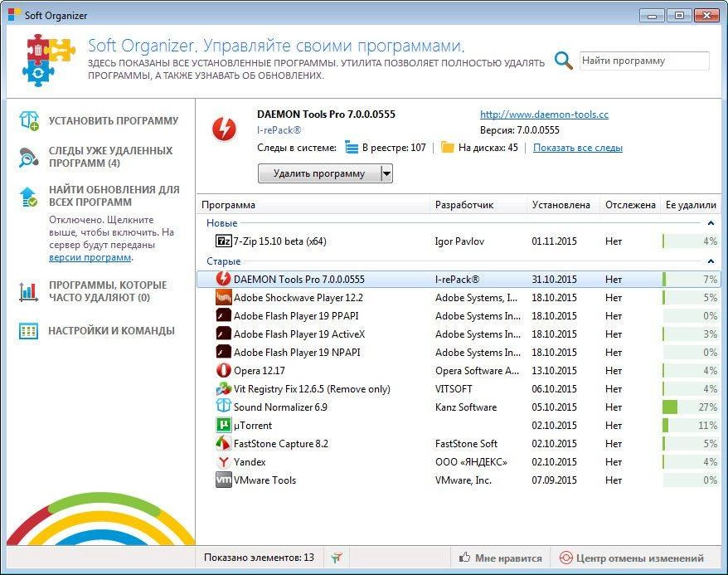
Task: Click the 11% removal bar for µTorrent
Action: click(x=691, y=425)
